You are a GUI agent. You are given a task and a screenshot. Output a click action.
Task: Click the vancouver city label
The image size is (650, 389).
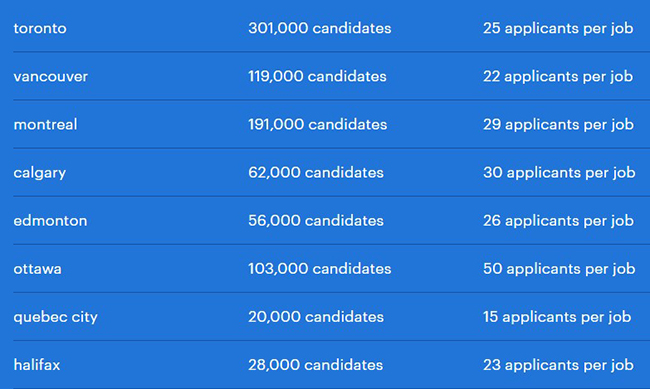click(51, 76)
